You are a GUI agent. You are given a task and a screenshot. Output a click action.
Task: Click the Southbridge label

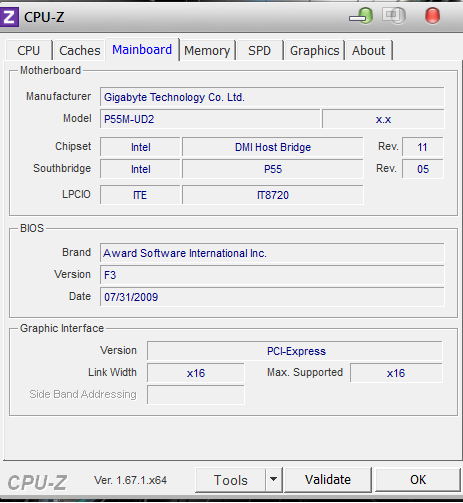(x=62, y=168)
